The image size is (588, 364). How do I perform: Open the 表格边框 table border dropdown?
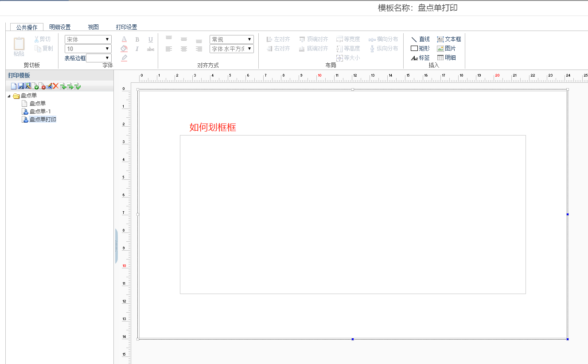pos(99,58)
